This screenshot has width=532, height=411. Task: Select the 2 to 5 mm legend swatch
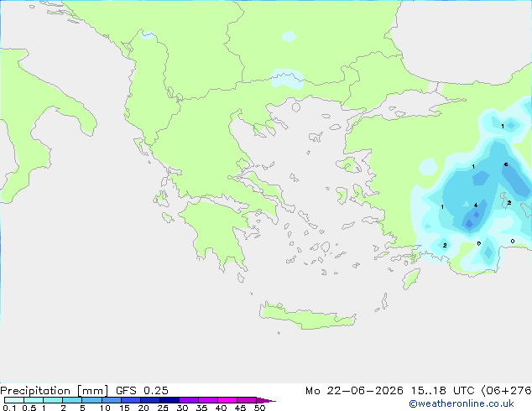(x=72, y=400)
